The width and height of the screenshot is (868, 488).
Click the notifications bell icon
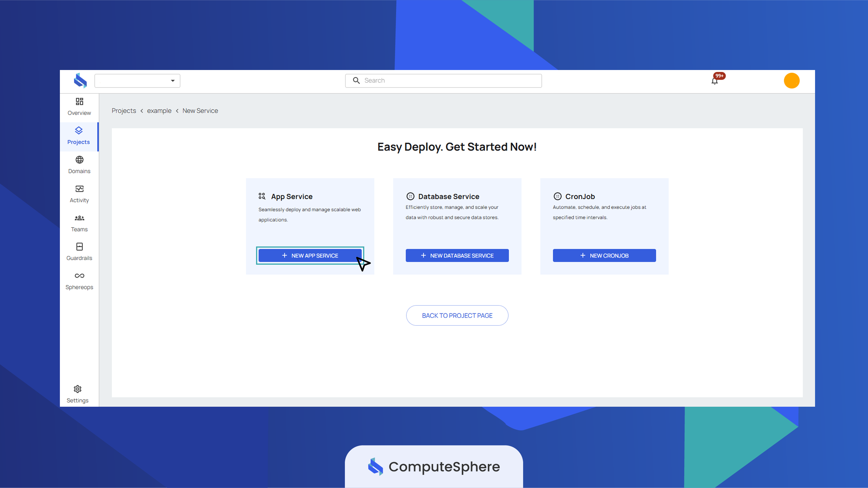tap(714, 81)
